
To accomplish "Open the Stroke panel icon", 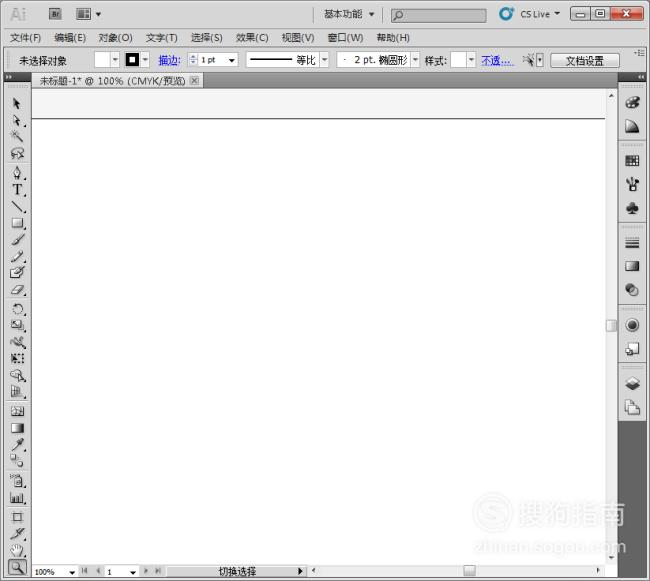I will click(x=632, y=243).
